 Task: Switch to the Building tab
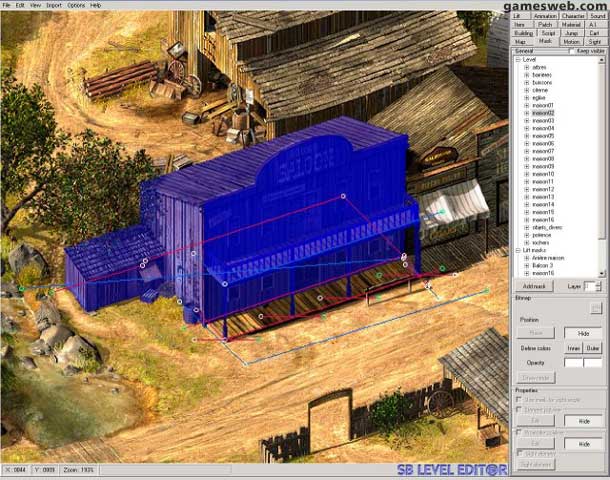pos(522,32)
